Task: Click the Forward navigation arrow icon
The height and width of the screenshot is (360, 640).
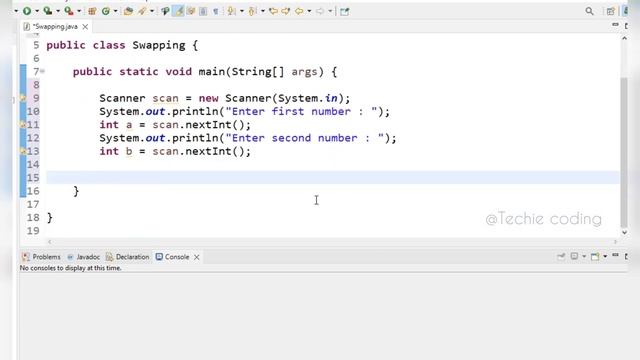Action: coord(320,11)
